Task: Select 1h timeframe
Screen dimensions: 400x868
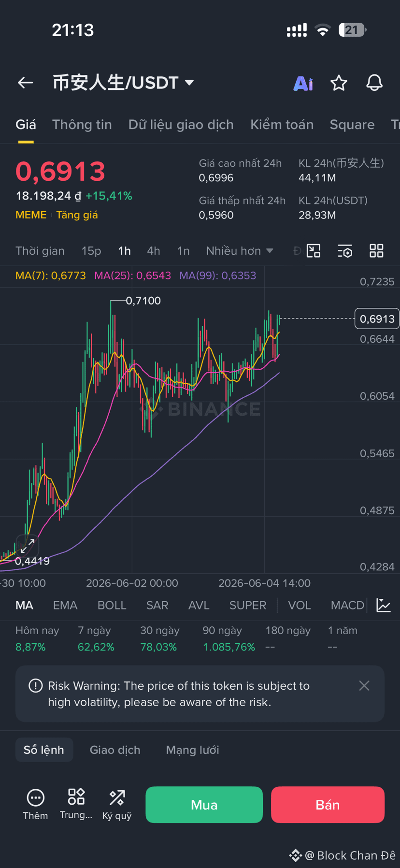Action: 125,251
